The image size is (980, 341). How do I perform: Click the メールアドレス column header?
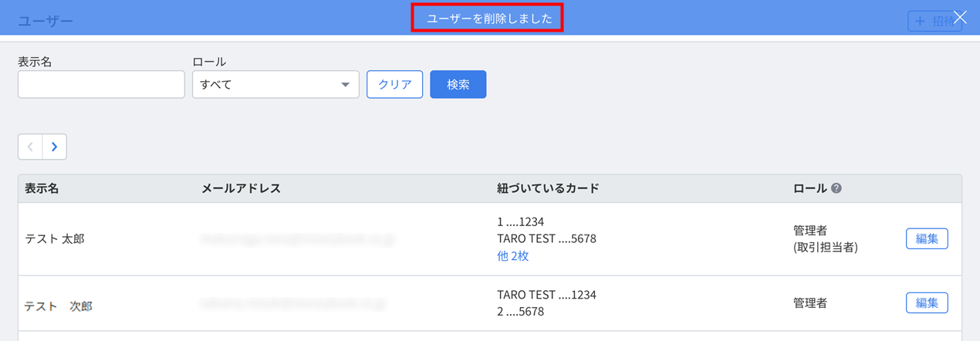point(241,188)
